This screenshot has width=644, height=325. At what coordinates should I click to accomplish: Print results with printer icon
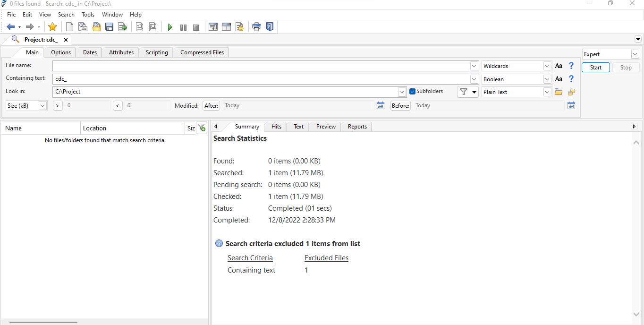256,27
